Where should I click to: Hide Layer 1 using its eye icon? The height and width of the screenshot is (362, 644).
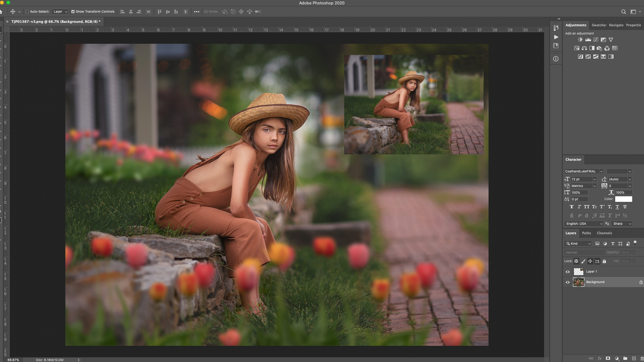[x=568, y=271]
